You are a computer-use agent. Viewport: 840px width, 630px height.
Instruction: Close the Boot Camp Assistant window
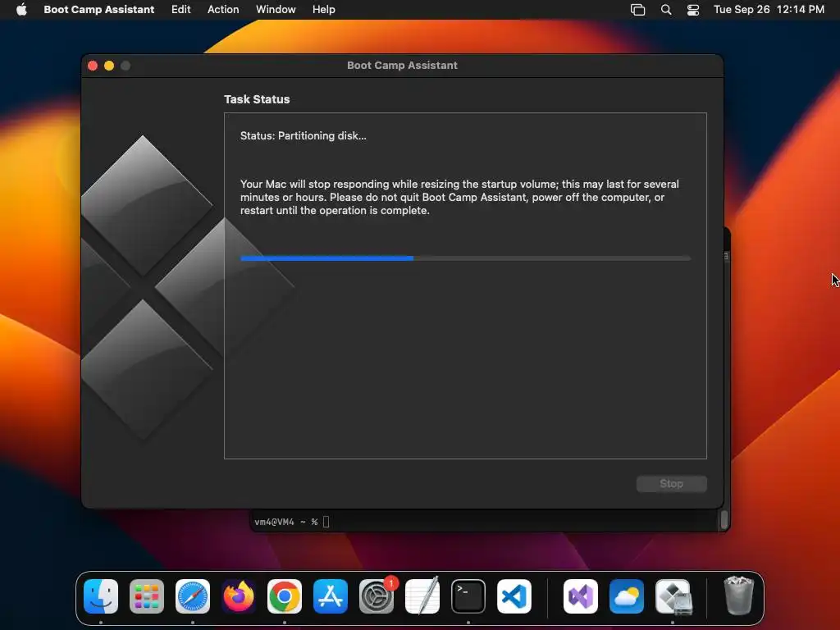click(x=93, y=66)
